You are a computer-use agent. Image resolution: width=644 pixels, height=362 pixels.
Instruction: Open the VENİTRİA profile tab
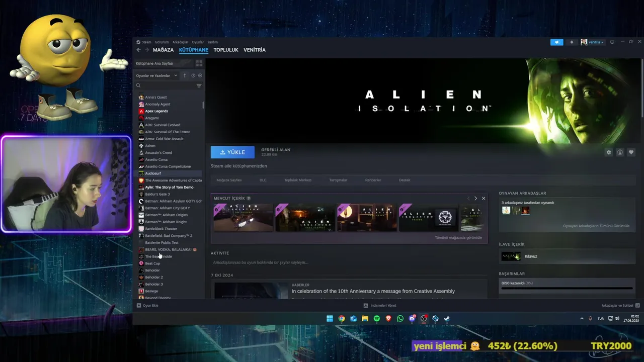255,50
